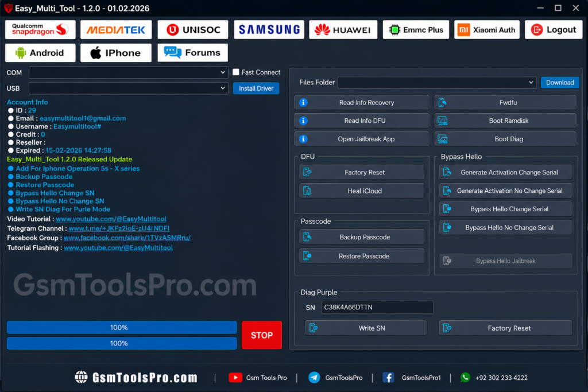
Task: Open the Video Tutorial YouTube link
Action: pos(111,219)
